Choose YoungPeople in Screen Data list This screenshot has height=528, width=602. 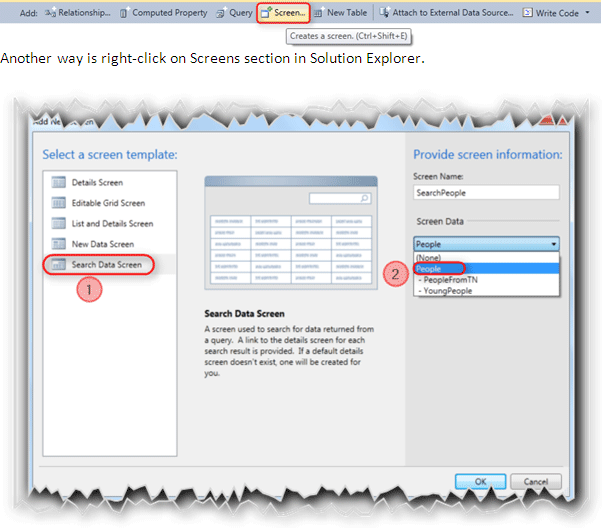pyautogui.click(x=486, y=291)
